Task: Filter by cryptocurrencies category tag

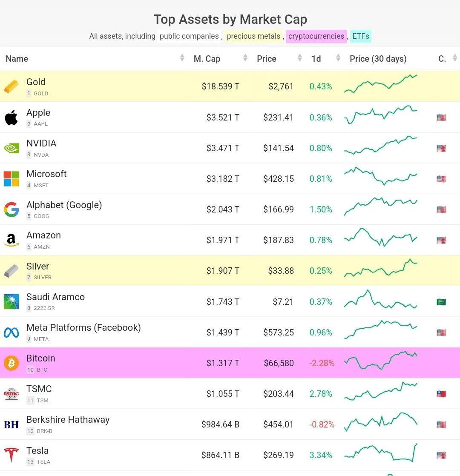Action: point(316,37)
